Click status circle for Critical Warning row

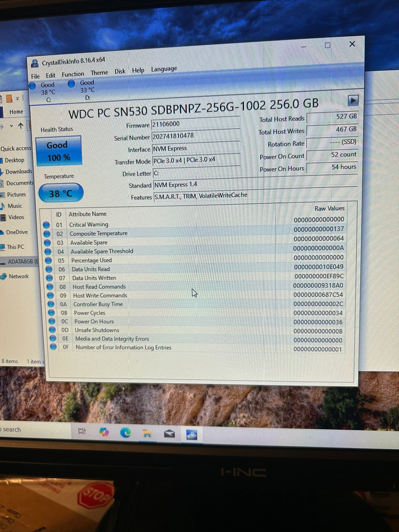tap(47, 225)
